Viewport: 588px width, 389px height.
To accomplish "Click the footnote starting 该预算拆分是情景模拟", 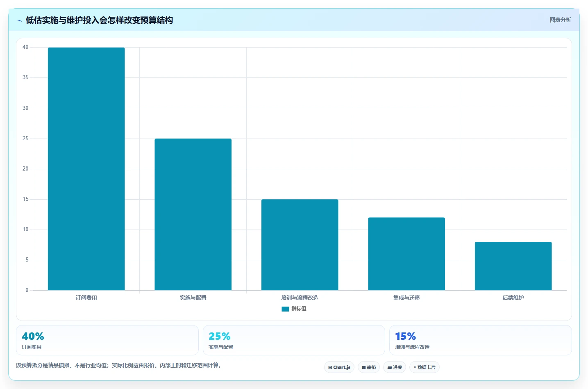I will (x=120, y=365).
